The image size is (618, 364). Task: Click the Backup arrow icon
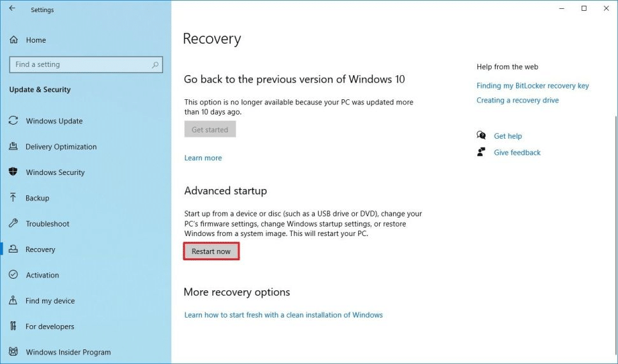(13, 198)
